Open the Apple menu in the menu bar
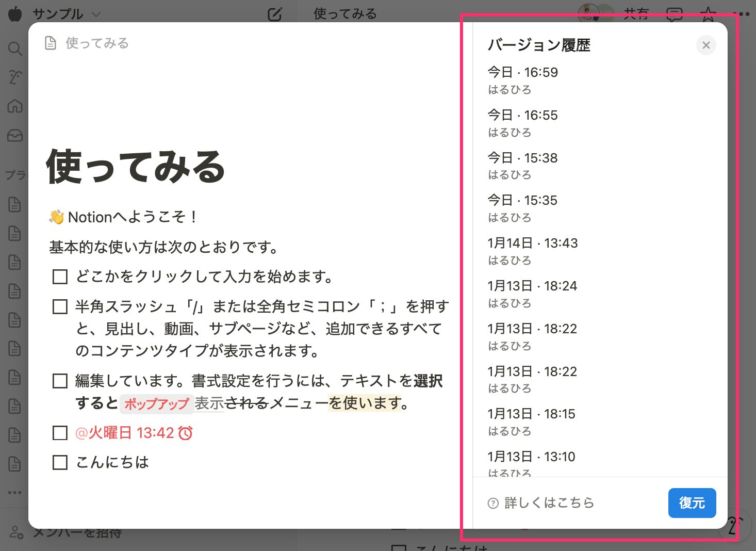Screen dimensions: 756x551 (x=15, y=14)
